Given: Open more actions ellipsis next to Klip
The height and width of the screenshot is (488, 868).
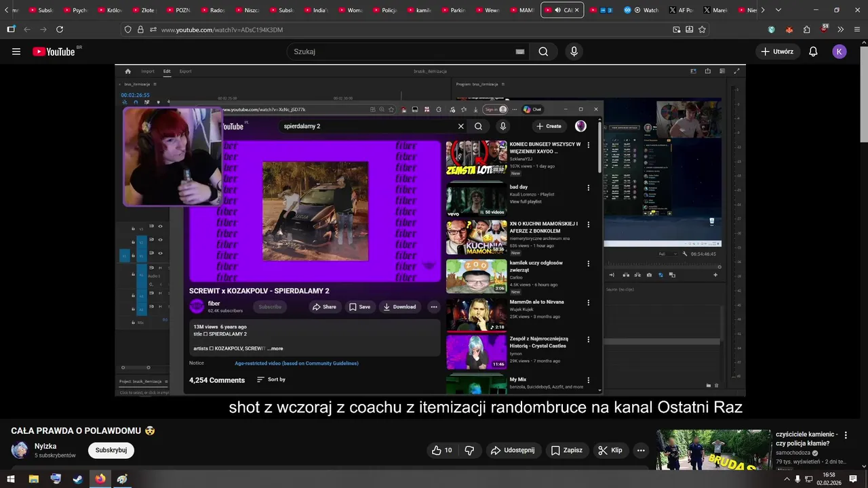Looking at the screenshot, I should (x=641, y=450).
